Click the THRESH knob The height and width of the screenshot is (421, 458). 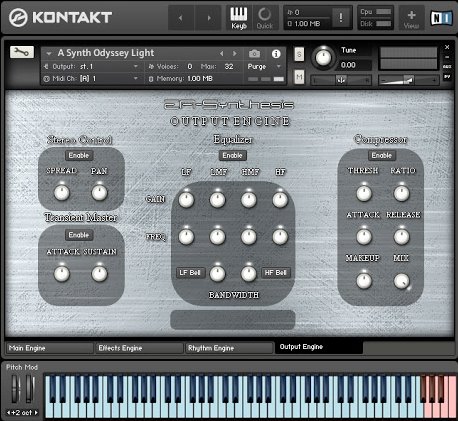pyautogui.click(x=364, y=193)
